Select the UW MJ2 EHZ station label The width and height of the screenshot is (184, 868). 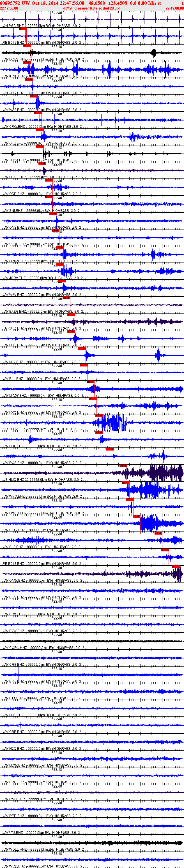click(x=41, y=362)
